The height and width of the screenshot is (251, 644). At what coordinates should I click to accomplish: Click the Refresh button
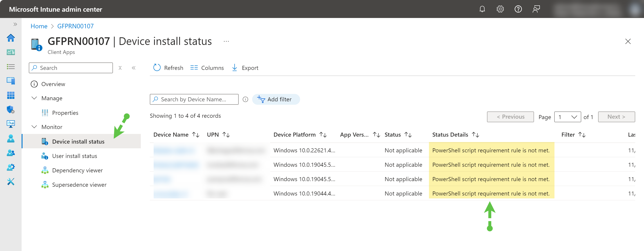pos(168,68)
